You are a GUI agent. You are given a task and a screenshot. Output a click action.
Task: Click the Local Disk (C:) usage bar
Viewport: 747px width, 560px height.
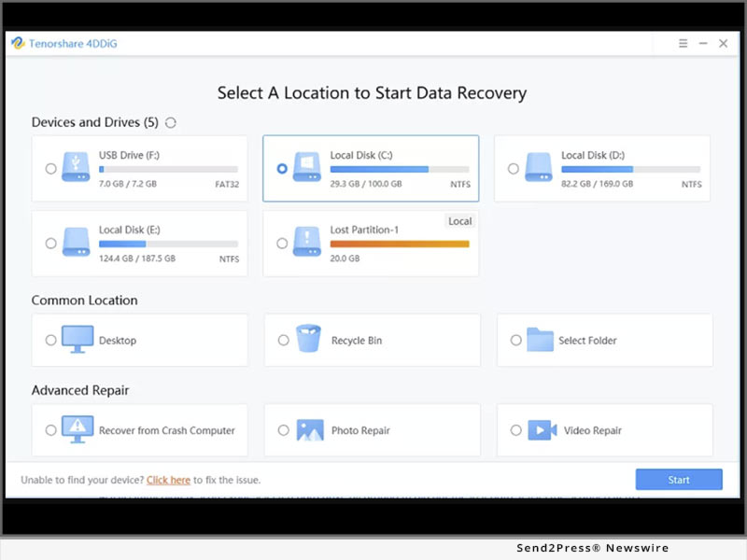tap(400, 169)
